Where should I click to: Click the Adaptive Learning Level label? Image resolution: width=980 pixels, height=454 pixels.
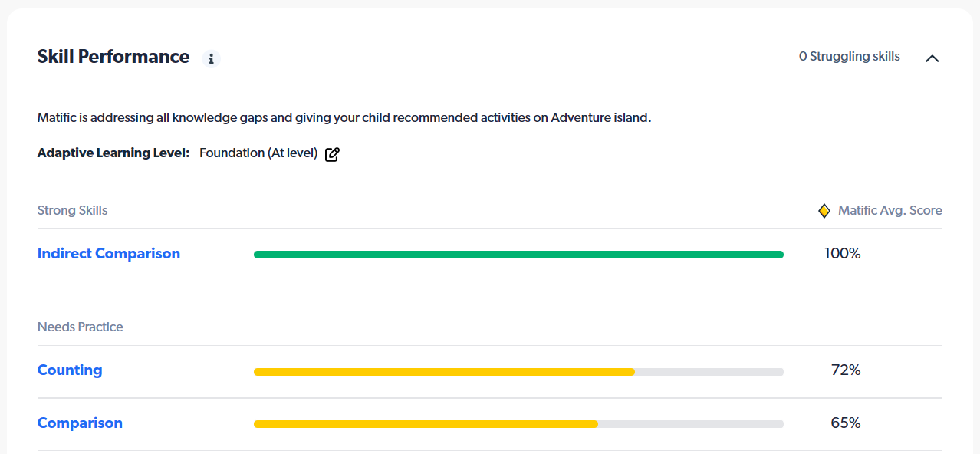(x=113, y=153)
